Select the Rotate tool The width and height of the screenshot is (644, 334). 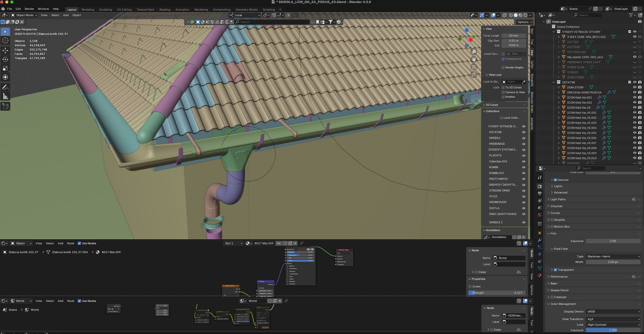[x=5, y=59]
